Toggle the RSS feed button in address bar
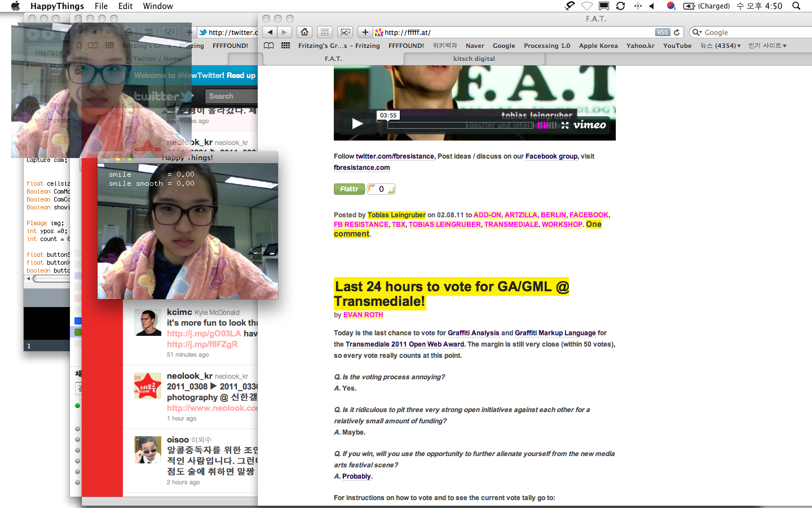This screenshot has width=812, height=508. (x=663, y=32)
